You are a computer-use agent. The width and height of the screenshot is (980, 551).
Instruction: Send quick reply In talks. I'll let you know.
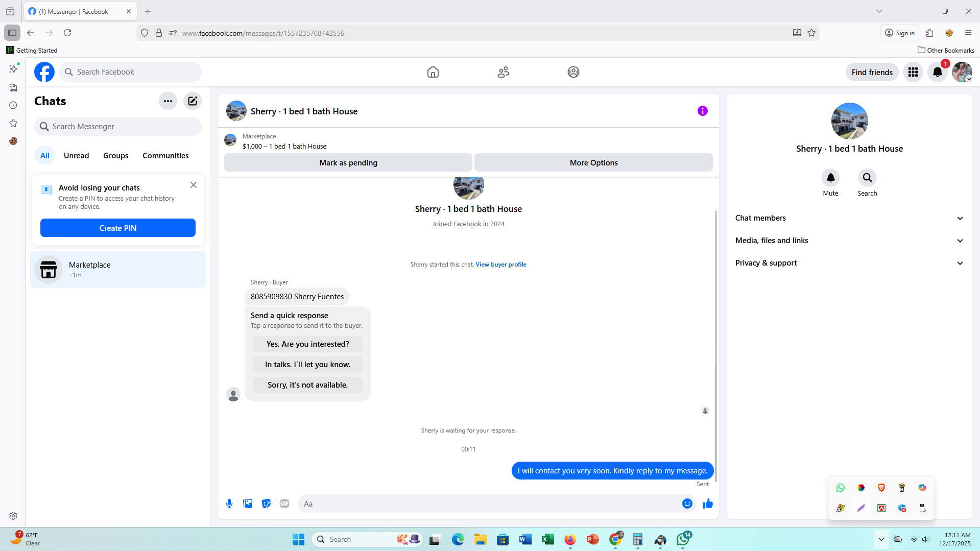tap(307, 365)
